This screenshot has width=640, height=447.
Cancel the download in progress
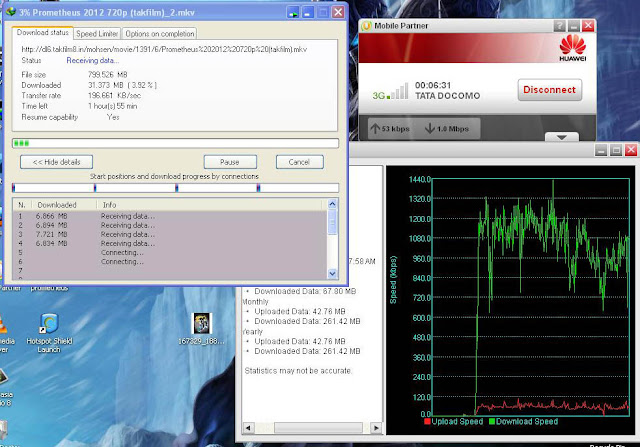click(299, 162)
